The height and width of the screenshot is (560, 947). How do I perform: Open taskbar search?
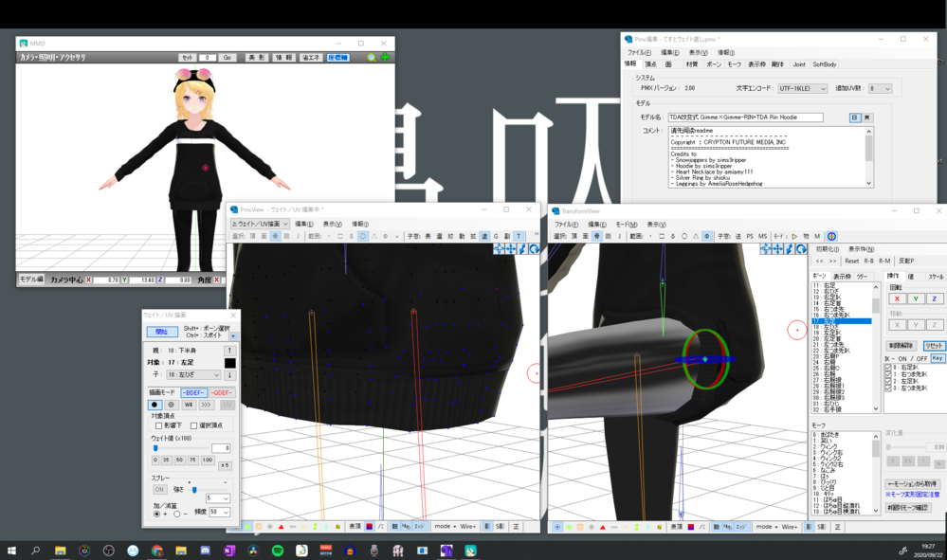[36, 551]
